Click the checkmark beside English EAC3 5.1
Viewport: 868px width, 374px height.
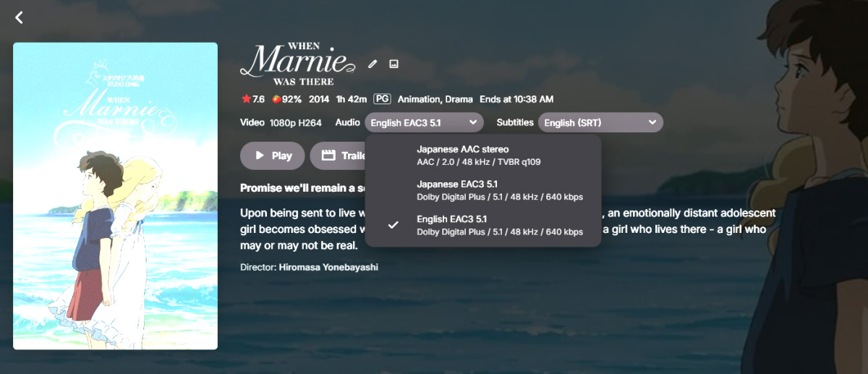[393, 225]
